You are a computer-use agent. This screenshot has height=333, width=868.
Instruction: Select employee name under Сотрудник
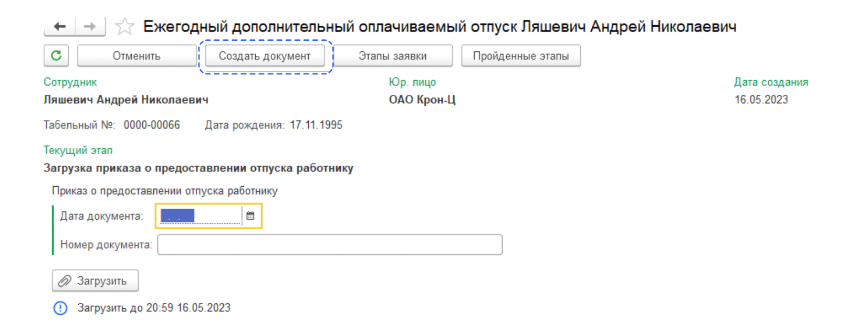pos(126,100)
